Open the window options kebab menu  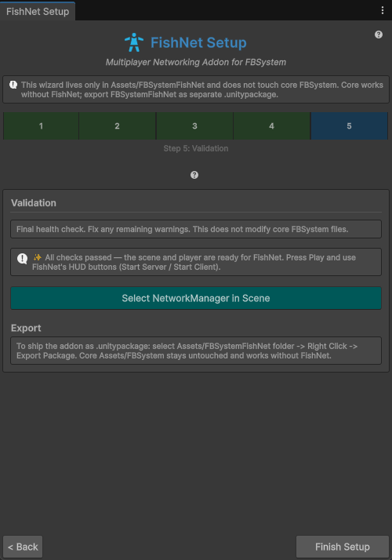tap(383, 10)
